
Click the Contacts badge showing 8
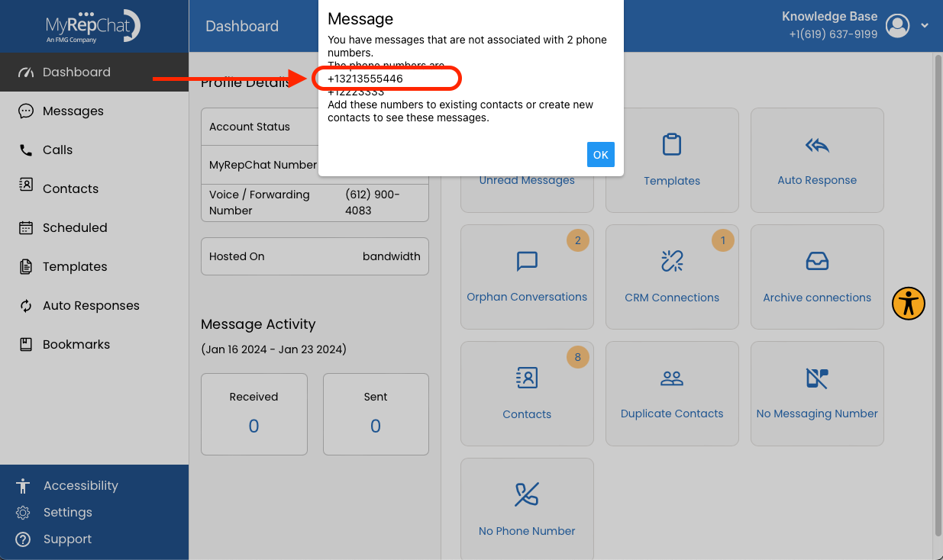[x=578, y=357]
